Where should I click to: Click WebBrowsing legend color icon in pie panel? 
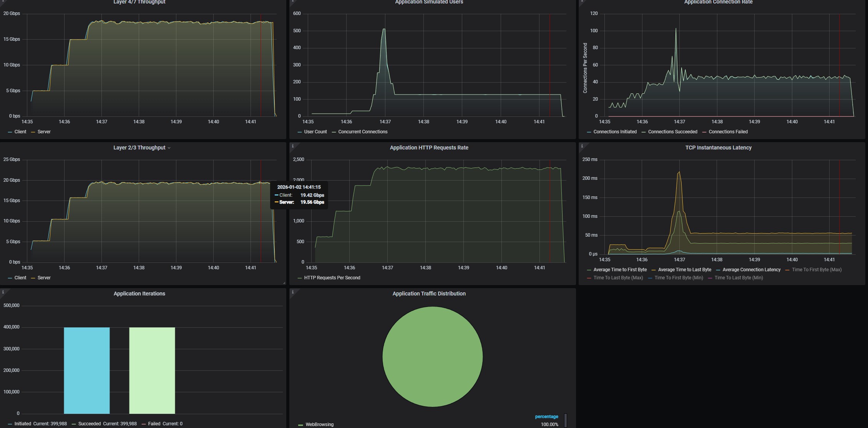tap(300, 425)
